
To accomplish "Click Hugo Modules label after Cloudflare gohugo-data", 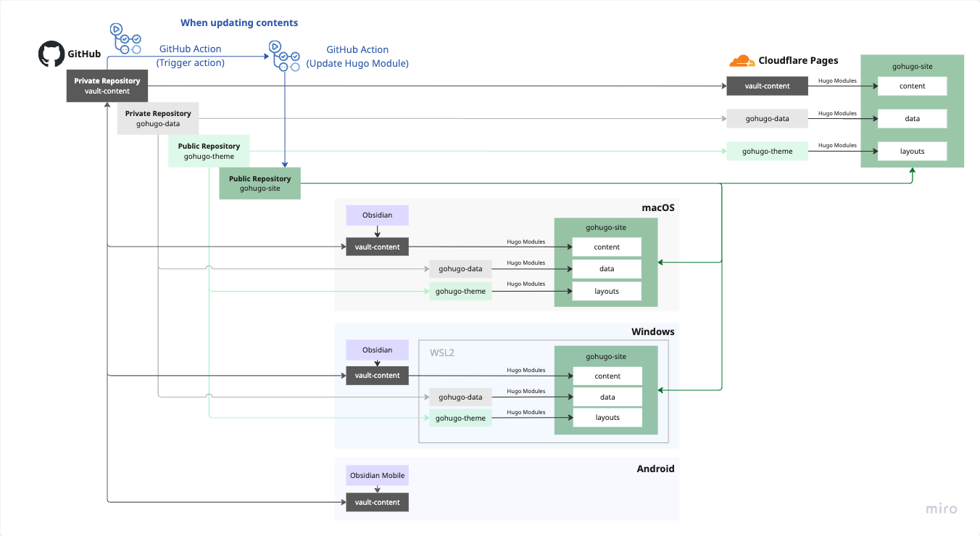I will coord(837,113).
